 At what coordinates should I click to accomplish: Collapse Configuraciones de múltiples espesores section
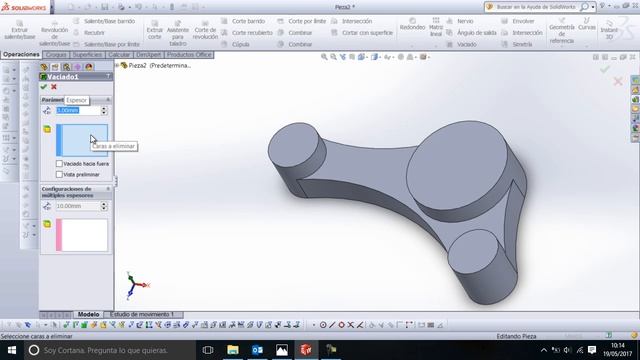pyautogui.click(x=108, y=189)
